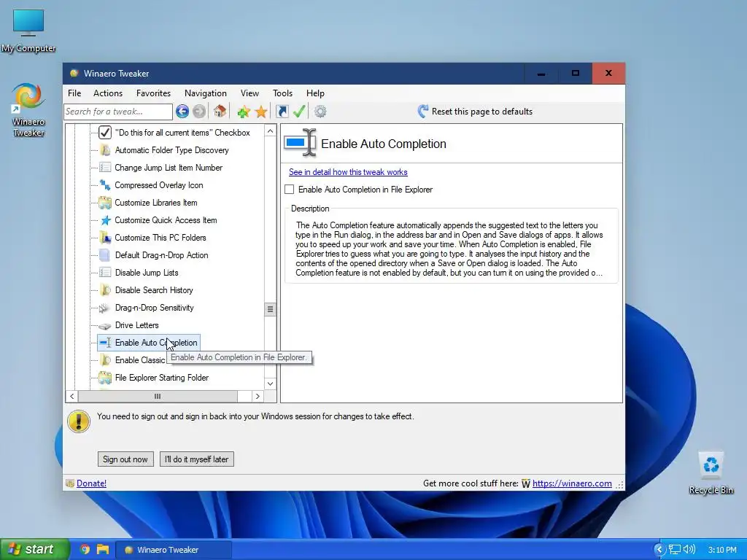Image resolution: width=747 pixels, height=560 pixels.
Task: Click the green checkmark toolbar icon
Action: coord(299,112)
